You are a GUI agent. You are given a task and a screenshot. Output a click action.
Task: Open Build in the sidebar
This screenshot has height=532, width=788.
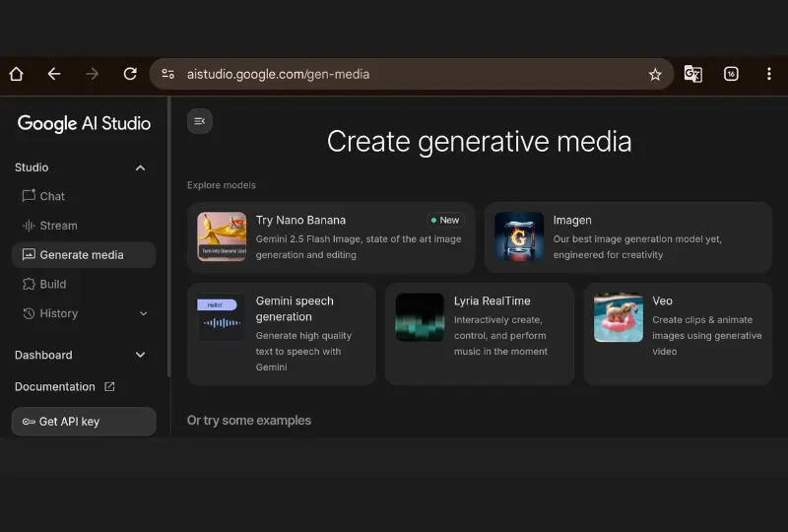pos(52,284)
